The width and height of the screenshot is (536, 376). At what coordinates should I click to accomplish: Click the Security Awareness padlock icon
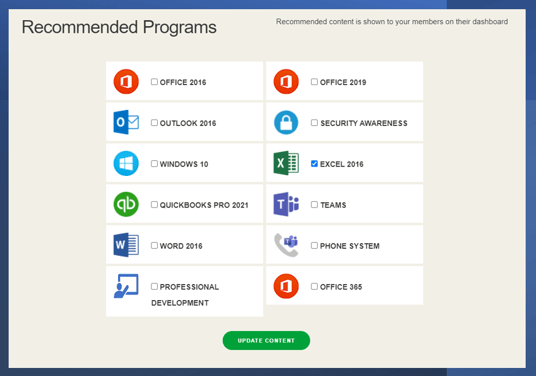[286, 122]
